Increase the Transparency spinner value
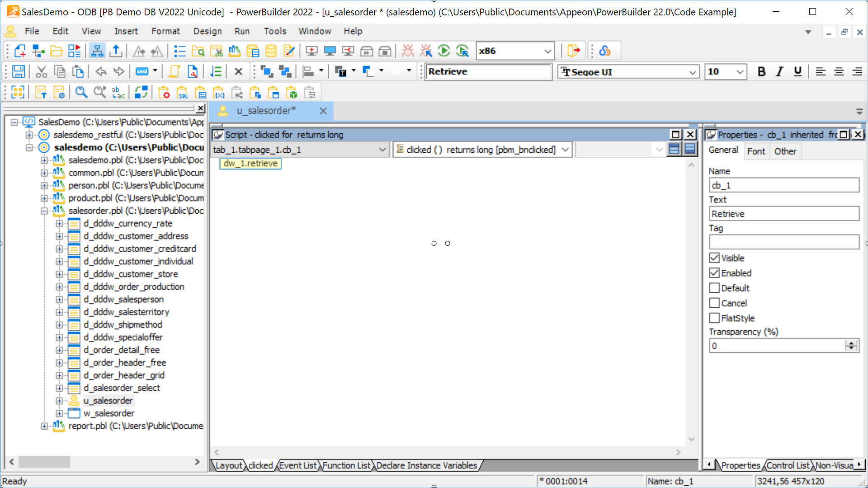The width and height of the screenshot is (868, 488). (852, 343)
